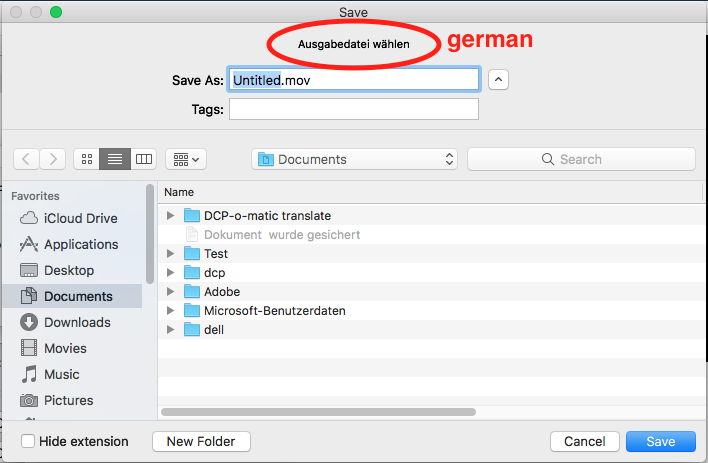Viewport: 708px width, 463px height.
Task: Click the horizontal scrollbar of file list
Action: click(318, 412)
